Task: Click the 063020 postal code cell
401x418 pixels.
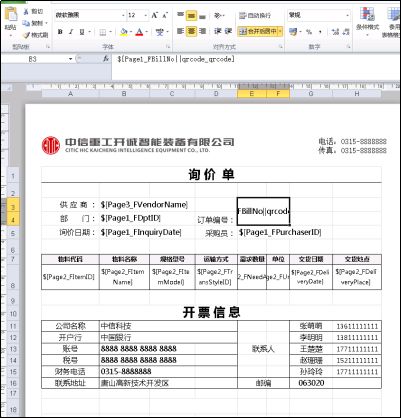Action: click(311, 383)
